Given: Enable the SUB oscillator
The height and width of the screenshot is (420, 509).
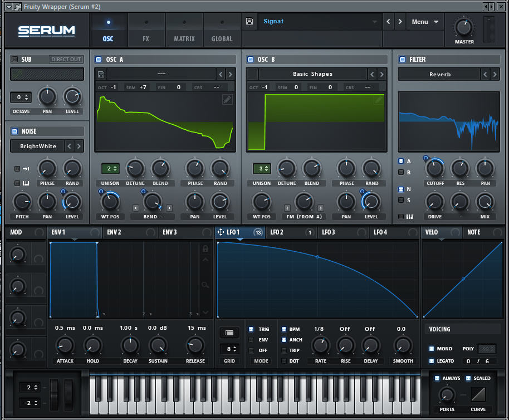Looking at the screenshot, I should click(x=14, y=60).
